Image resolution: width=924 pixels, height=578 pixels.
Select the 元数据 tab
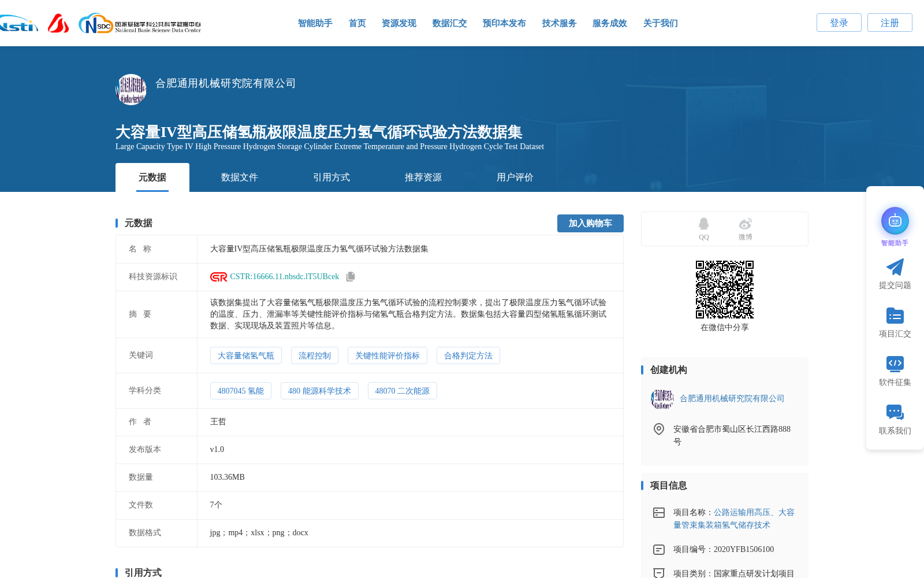(152, 177)
